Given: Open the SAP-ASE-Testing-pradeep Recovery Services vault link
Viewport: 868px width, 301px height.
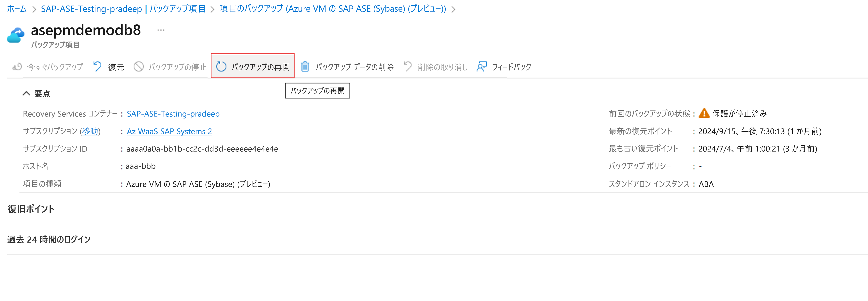Looking at the screenshot, I should [x=173, y=114].
